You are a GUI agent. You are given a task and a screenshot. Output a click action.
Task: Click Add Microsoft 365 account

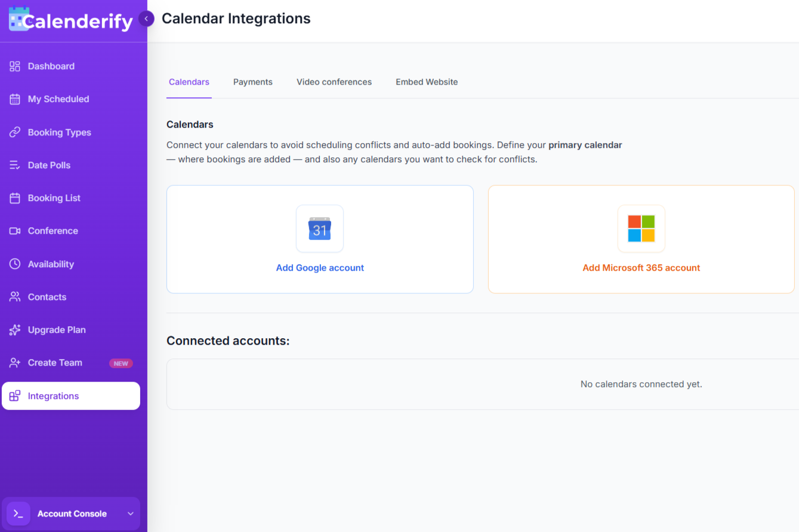pyautogui.click(x=641, y=267)
